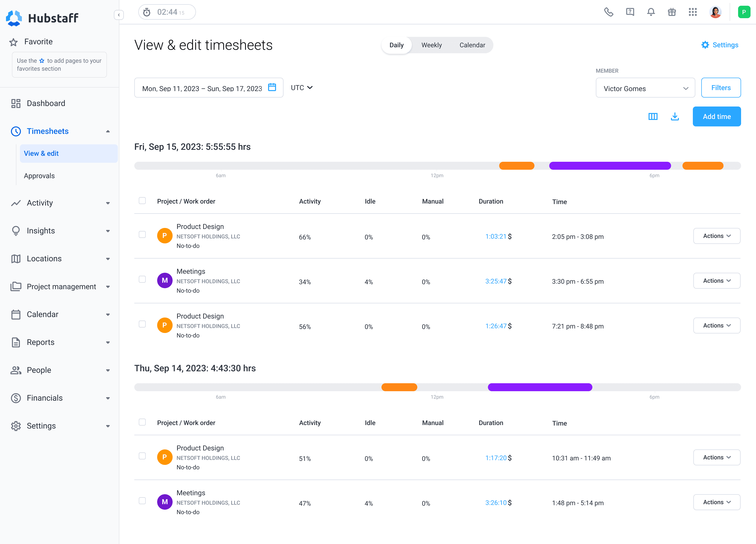Check the Meetings 3:30 pm row checkbox
This screenshot has height=544, width=756.
142,279
